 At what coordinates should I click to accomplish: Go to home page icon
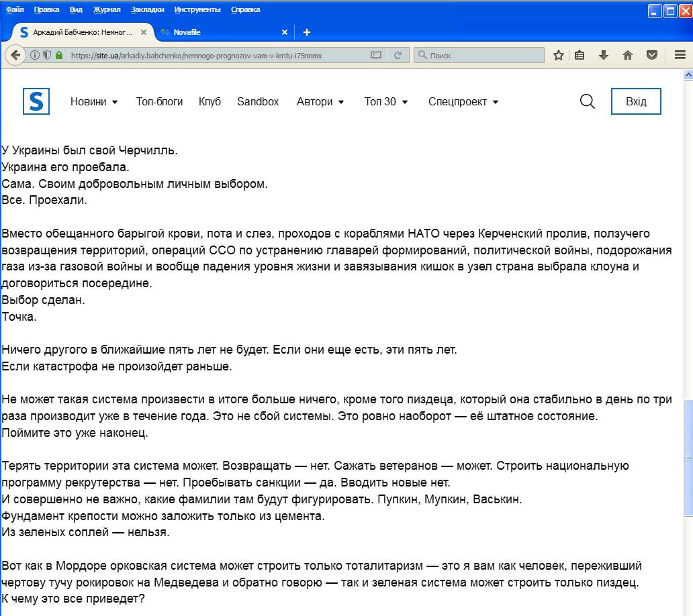628,55
